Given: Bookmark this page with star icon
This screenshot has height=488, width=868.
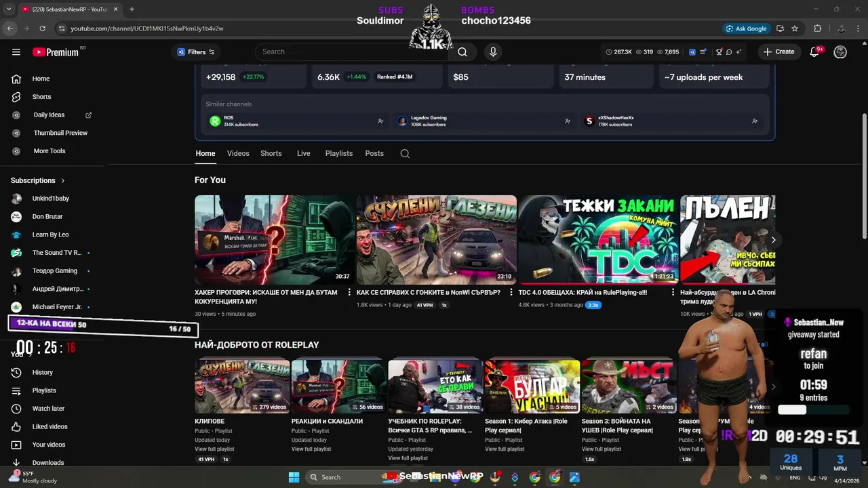Looking at the screenshot, I should pyautogui.click(x=795, y=28).
